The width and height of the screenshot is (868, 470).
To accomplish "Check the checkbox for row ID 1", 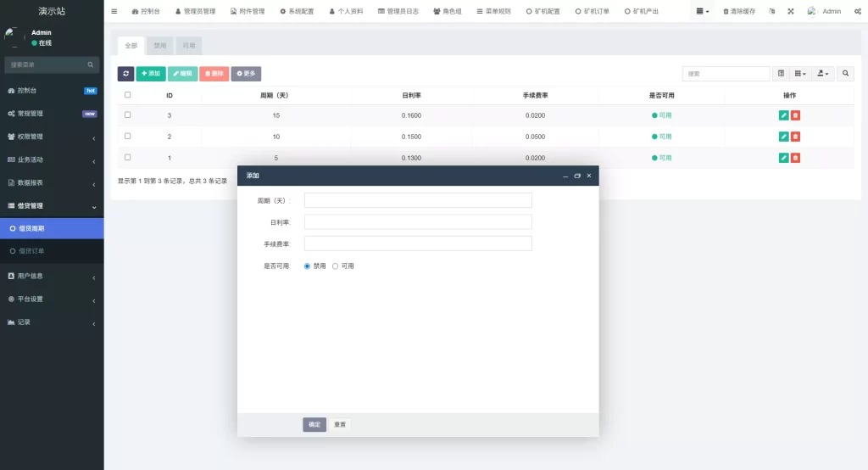I will [x=128, y=158].
